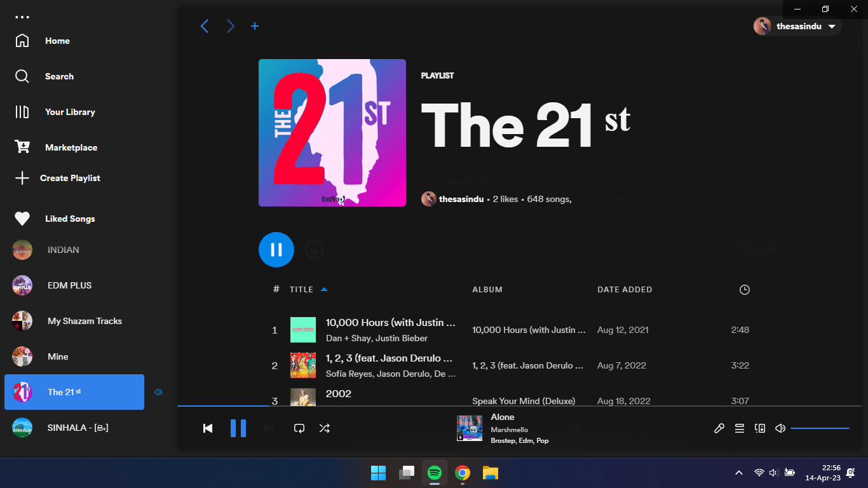Click the Marketplace cart icon
The image size is (868, 488).
pos(22,147)
